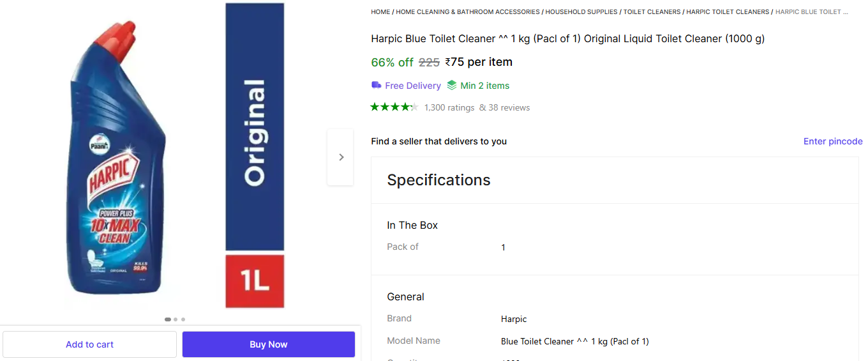
Task: Select the second carousel dot indicator
Action: tap(176, 319)
